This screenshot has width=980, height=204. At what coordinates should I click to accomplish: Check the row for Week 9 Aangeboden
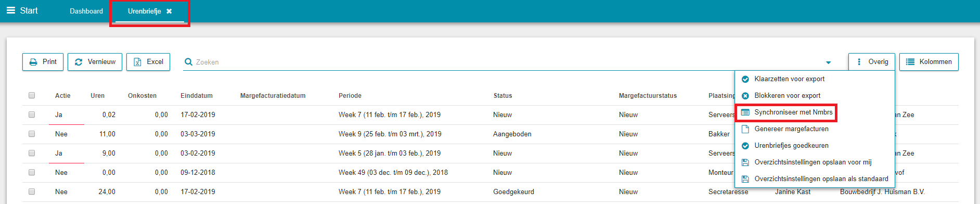(32, 134)
